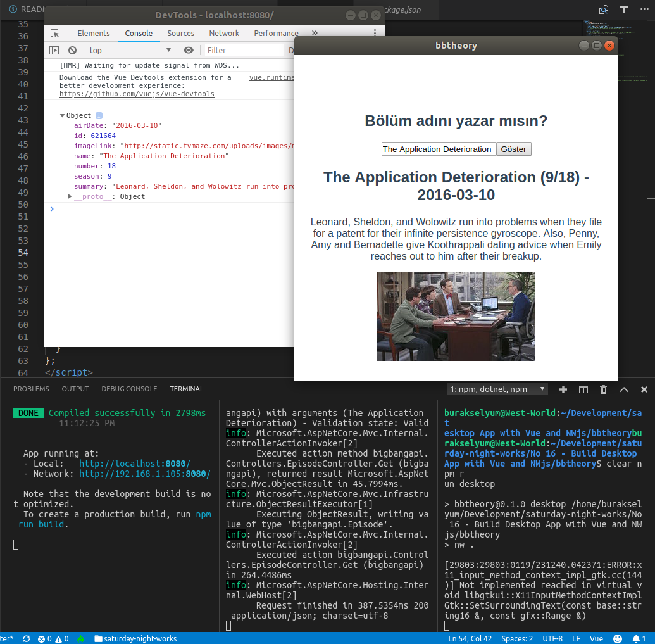Clear the DevTools console
The image size is (655, 644).
(x=73, y=51)
